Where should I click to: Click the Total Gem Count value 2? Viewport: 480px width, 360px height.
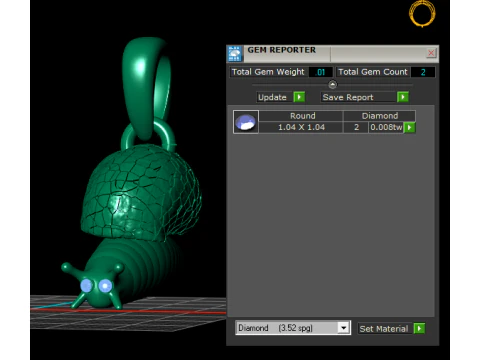(423, 72)
